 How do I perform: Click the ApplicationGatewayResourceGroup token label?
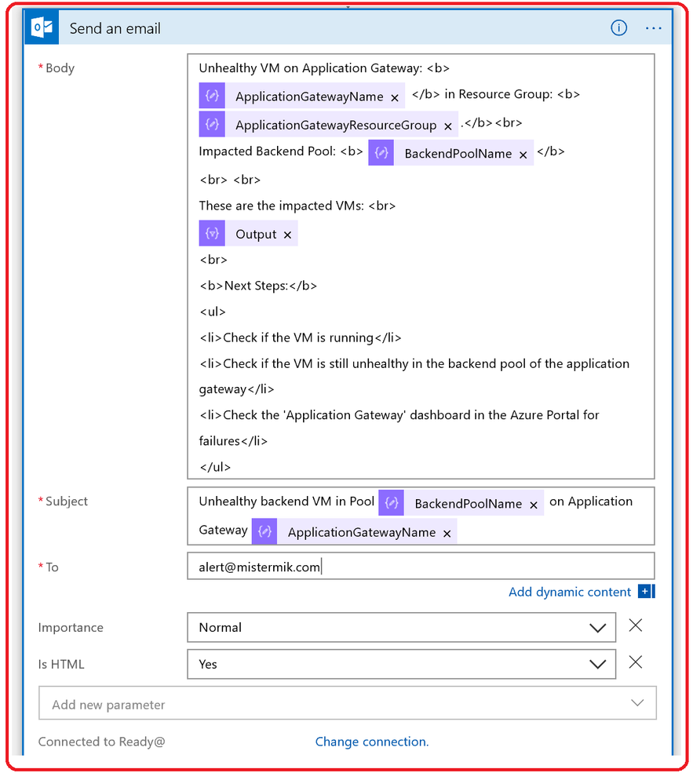(336, 126)
